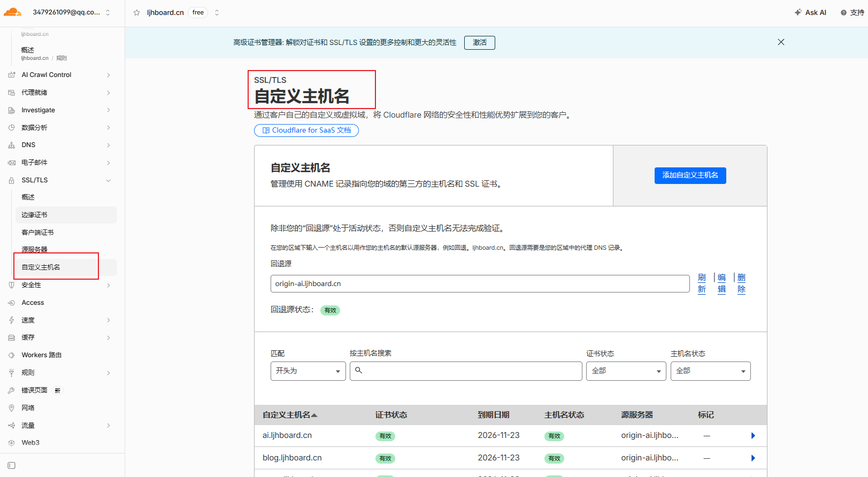Screen dimensions: 868x477
Task: Star the ljhboard.cn domain
Action: (x=137, y=13)
